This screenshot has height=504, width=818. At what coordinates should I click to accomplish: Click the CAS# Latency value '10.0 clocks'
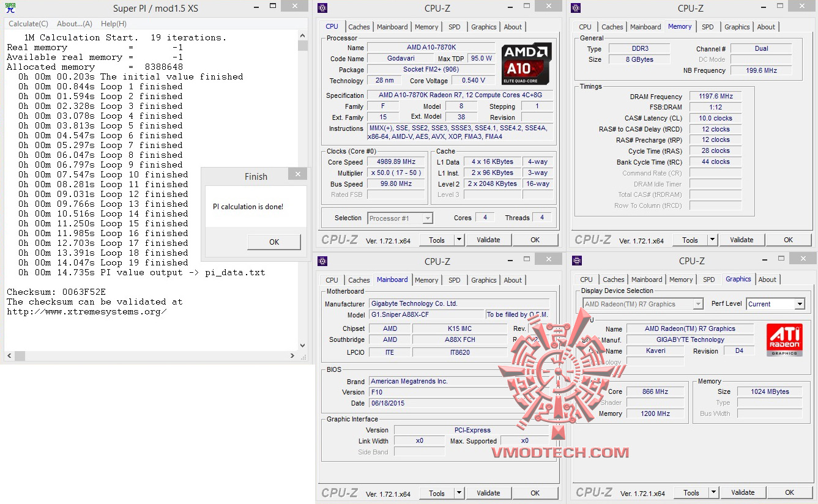click(715, 118)
